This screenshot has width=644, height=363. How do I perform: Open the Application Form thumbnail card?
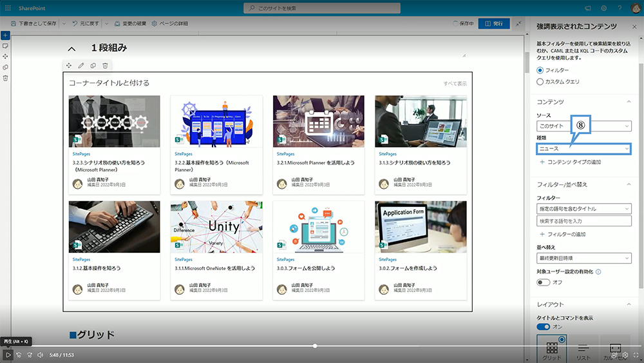[x=421, y=227]
